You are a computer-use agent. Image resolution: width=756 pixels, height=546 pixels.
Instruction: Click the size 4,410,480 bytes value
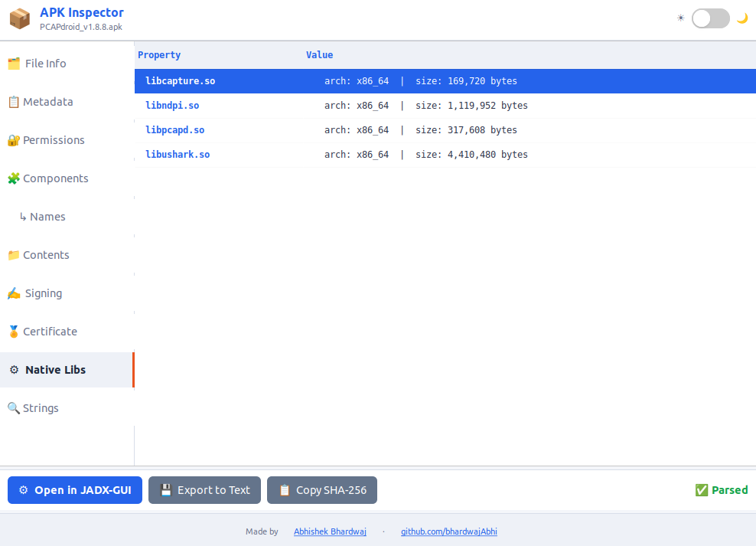point(471,155)
